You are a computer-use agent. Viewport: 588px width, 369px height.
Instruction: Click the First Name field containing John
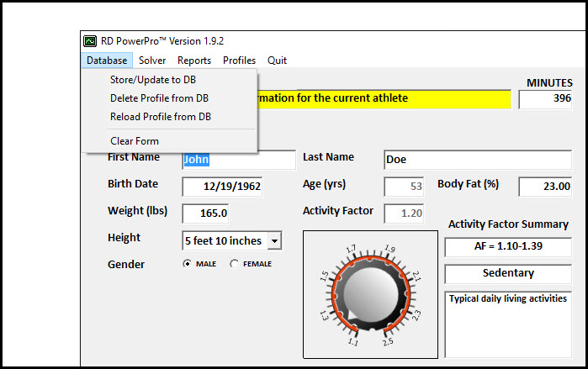pos(239,160)
